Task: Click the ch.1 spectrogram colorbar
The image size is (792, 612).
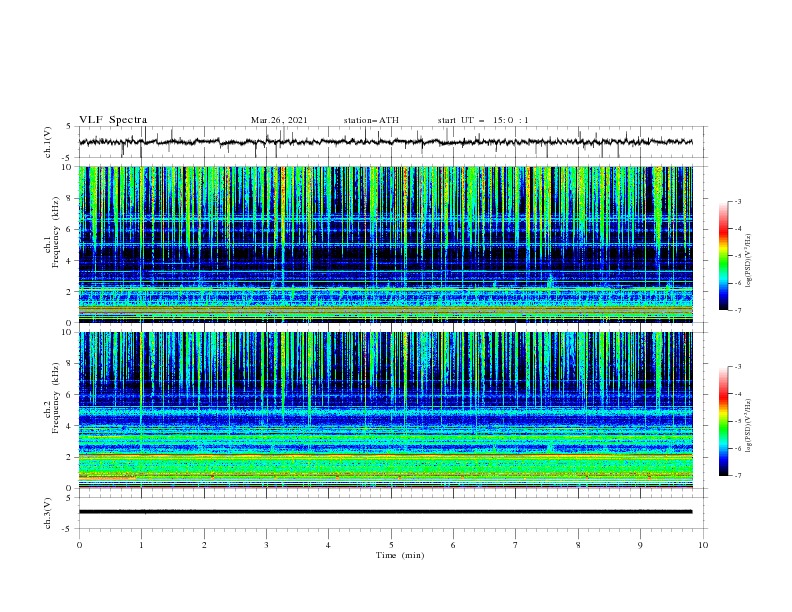Action: (x=723, y=256)
